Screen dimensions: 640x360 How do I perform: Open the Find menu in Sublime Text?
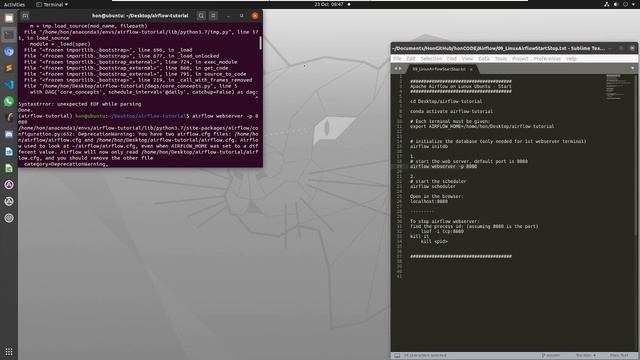click(451, 59)
